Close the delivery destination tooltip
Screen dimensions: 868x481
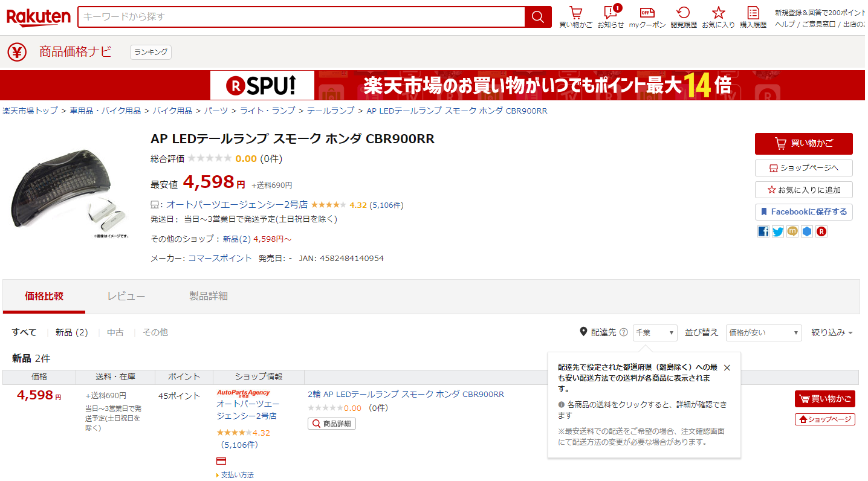[727, 367]
